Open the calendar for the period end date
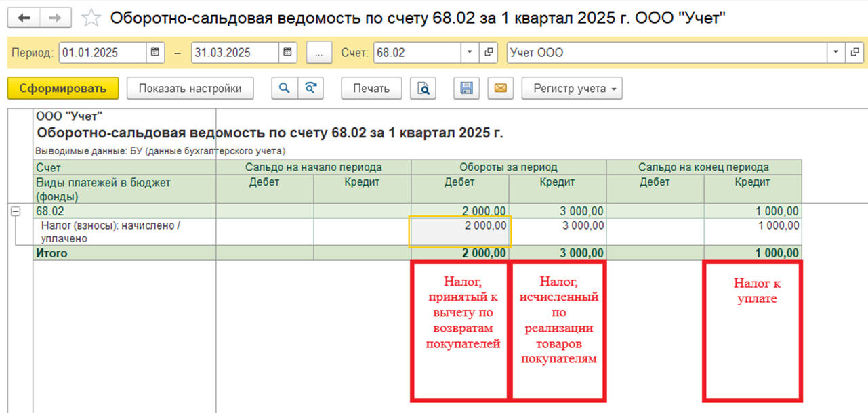This screenshot has width=868, height=413. click(x=287, y=51)
